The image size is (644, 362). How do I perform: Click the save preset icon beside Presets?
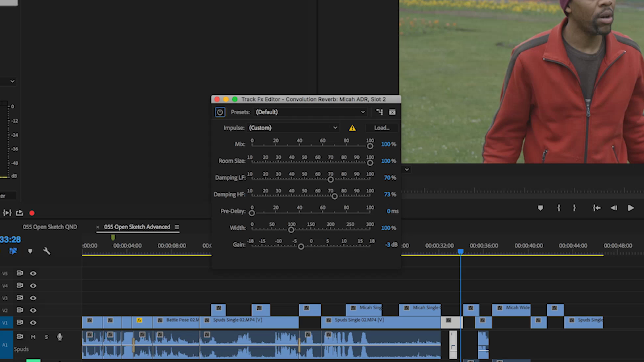[379, 112]
